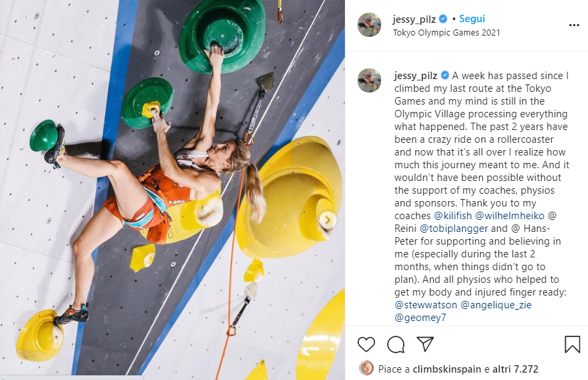This screenshot has height=380, width=588.
Task: Open the @angelique_zie mention
Action: point(496,304)
